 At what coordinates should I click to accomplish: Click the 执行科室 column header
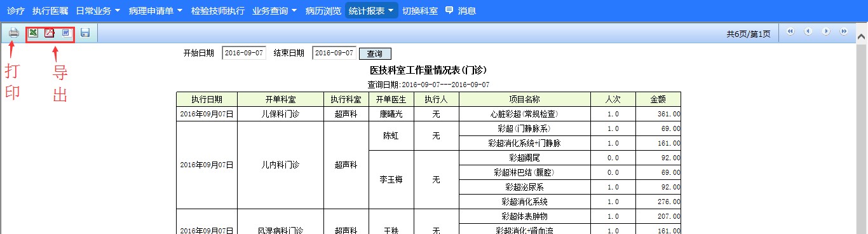(346, 99)
